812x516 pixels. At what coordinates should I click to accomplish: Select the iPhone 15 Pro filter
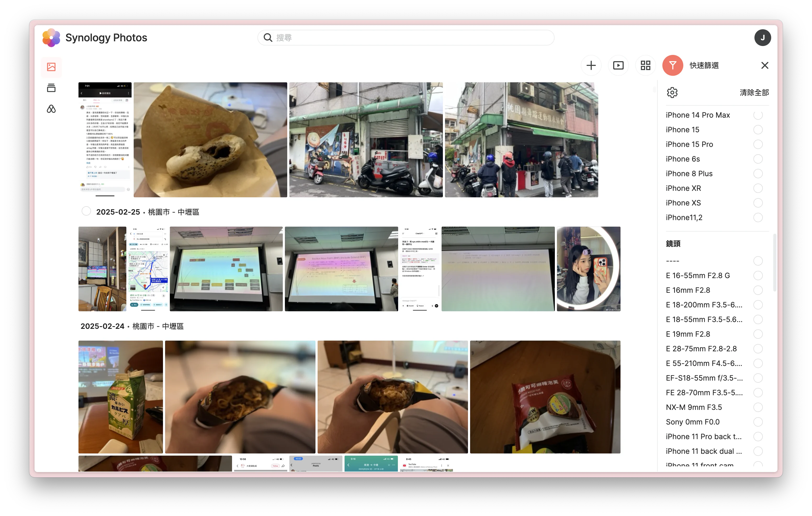[758, 145]
